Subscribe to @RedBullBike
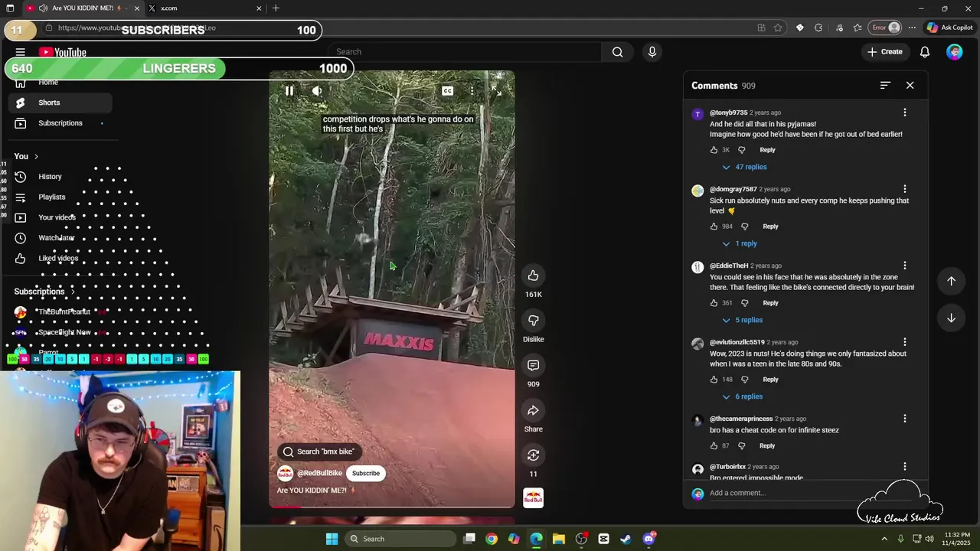Viewport: 980px width, 551px height. click(366, 473)
